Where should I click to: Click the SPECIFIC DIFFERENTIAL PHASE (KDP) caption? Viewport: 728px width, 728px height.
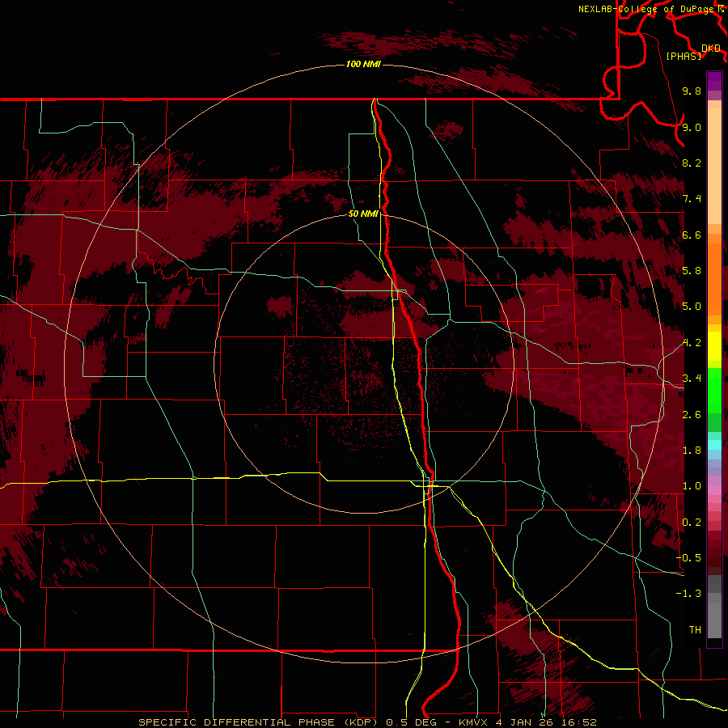pyautogui.click(x=260, y=722)
